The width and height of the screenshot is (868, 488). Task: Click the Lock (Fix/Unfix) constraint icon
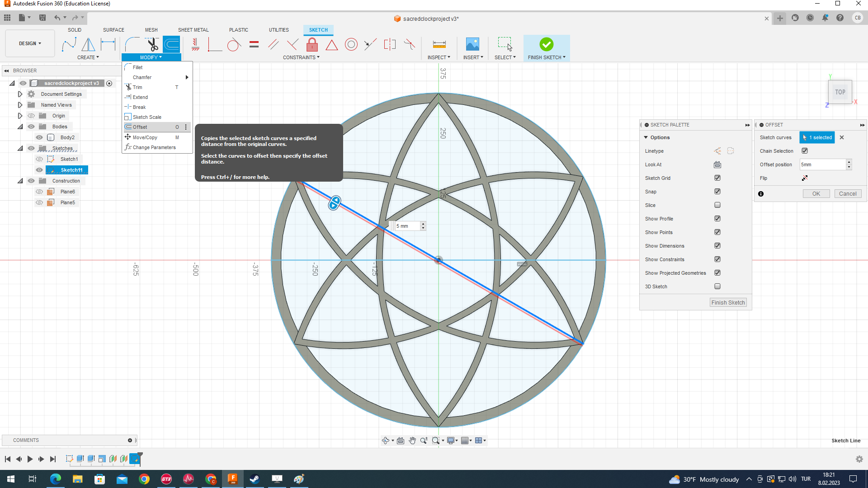(x=312, y=44)
